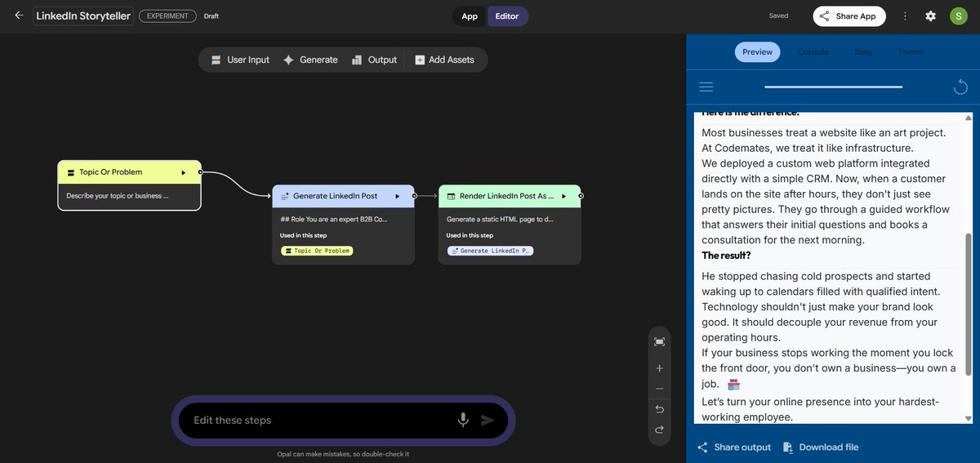
Task: Click the canvas redo icon
Action: (659, 430)
